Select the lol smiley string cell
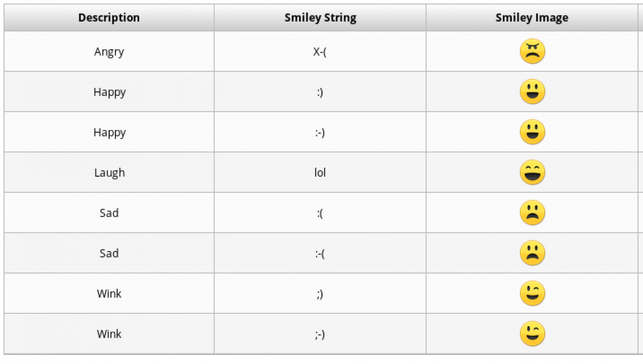643x364 pixels. click(320, 173)
